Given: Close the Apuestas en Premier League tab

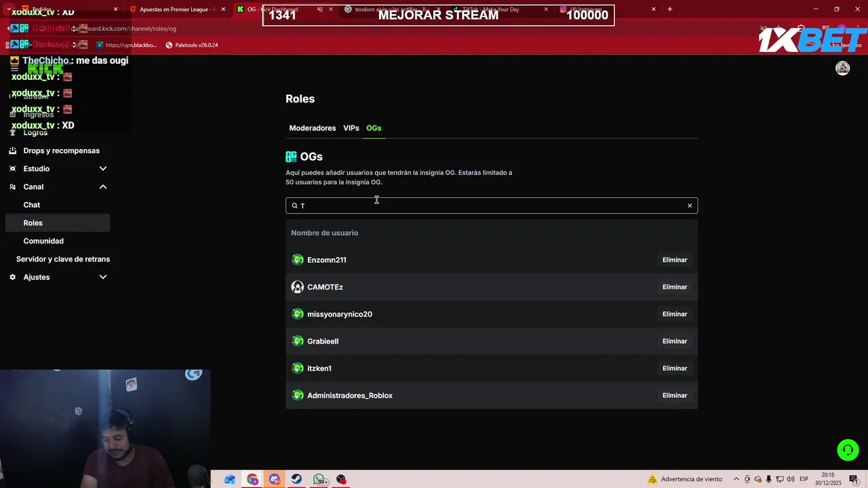Looking at the screenshot, I should coord(223,9).
